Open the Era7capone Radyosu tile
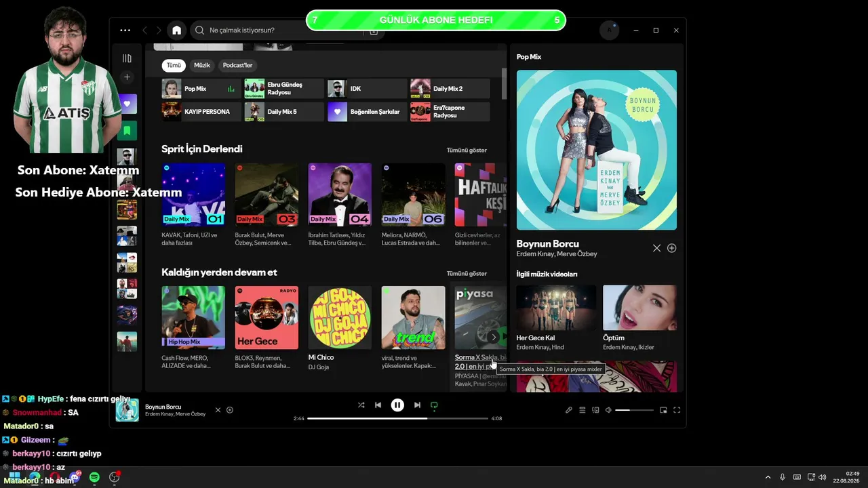This screenshot has width=868, height=488. [450, 111]
